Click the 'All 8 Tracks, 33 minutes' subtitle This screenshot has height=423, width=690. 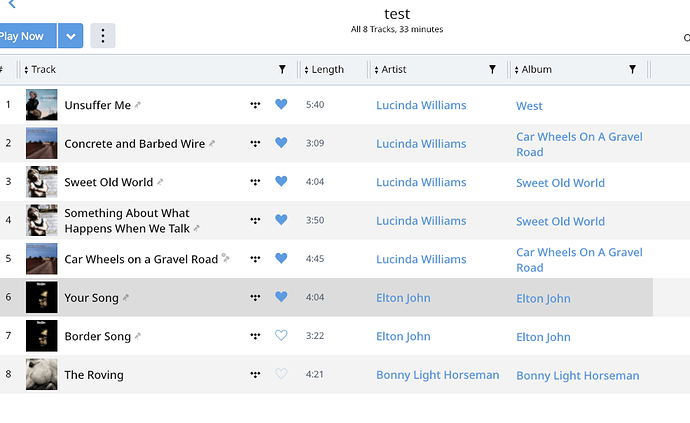pos(397,29)
